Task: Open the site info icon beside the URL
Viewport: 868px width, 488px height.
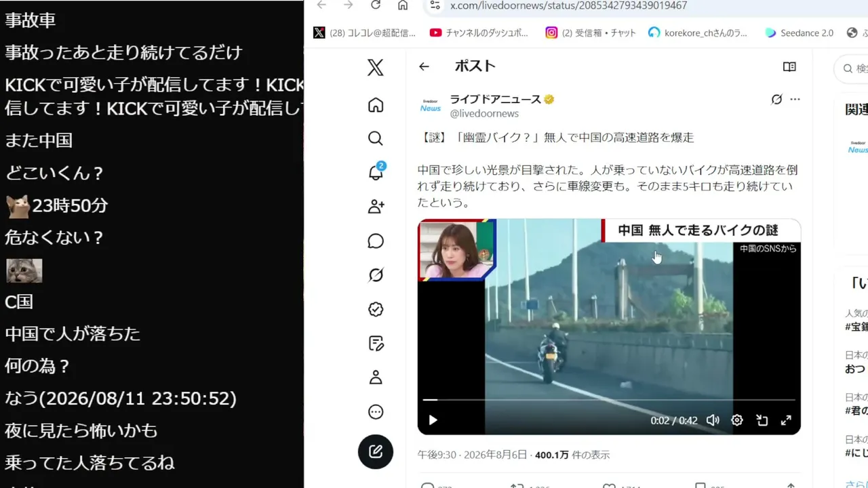Action: point(435,5)
